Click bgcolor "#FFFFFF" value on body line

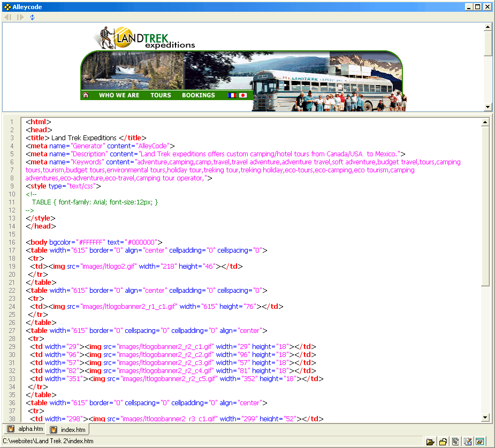90,242
